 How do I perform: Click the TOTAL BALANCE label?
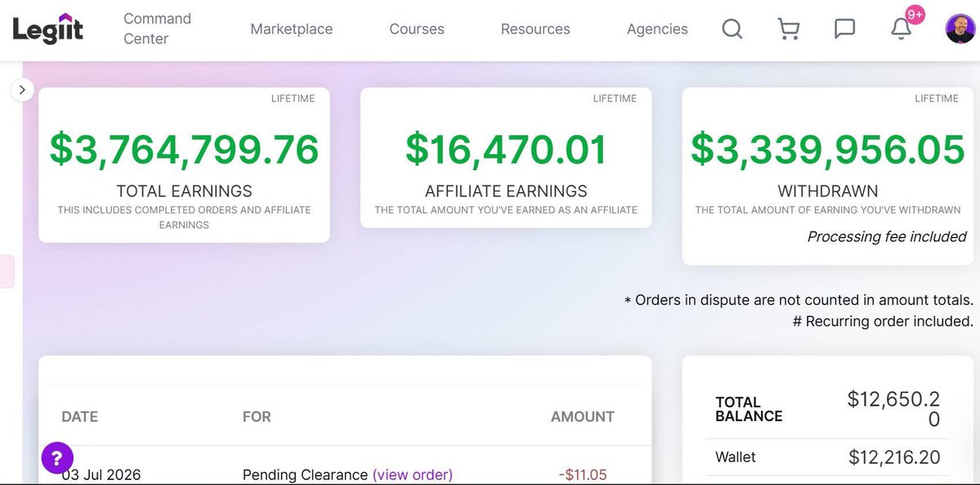click(749, 409)
